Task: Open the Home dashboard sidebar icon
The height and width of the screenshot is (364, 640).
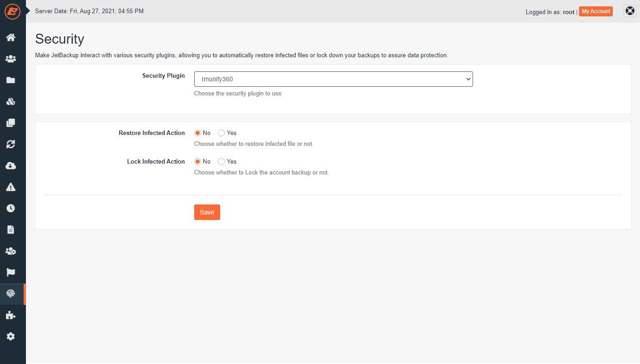Action: [10, 37]
